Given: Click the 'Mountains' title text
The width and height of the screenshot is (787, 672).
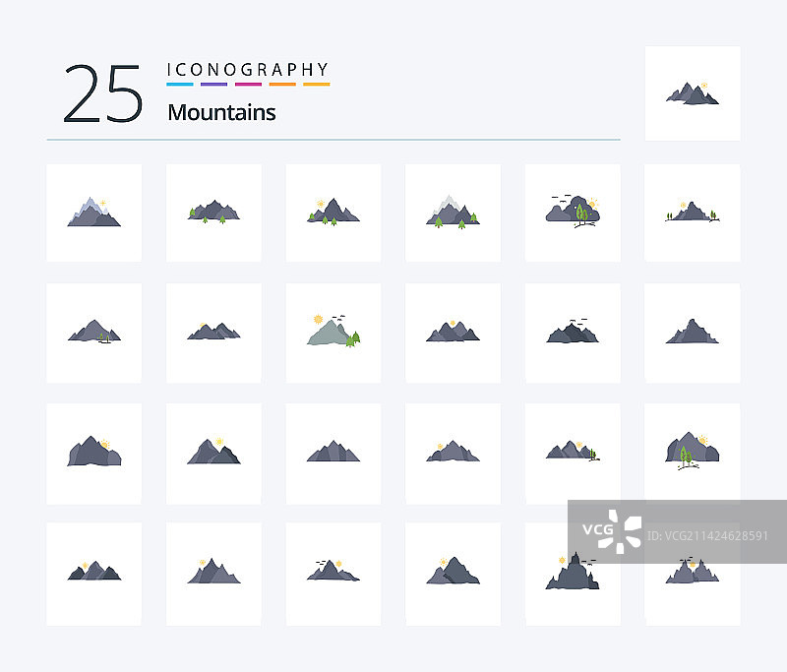Looking at the screenshot, I should [221, 112].
